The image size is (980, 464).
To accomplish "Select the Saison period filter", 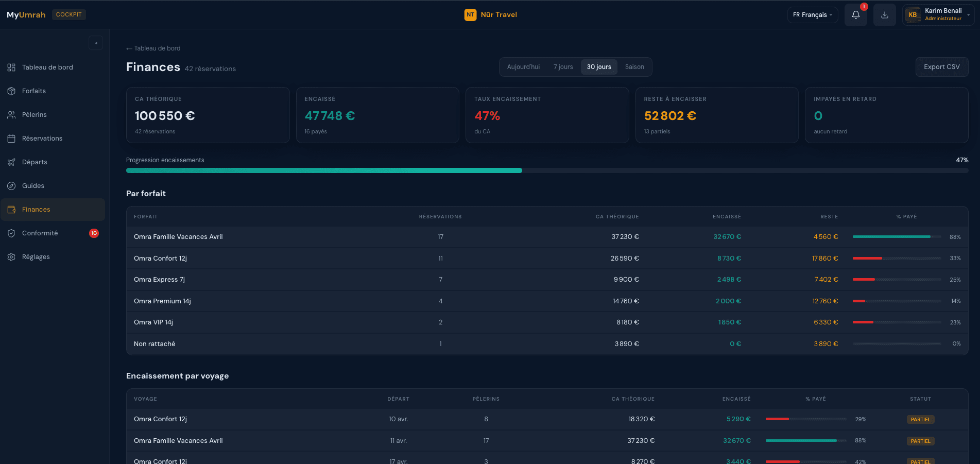I will pos(634,67).
